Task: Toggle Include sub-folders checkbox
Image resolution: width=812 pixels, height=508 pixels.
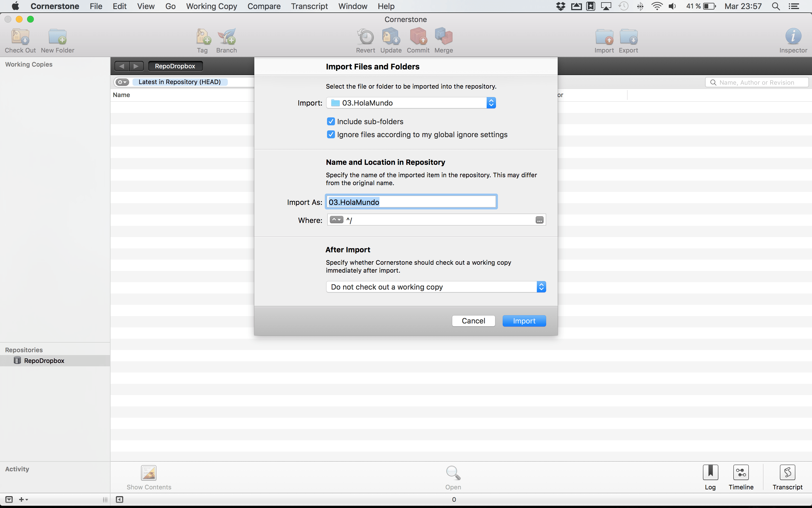Action: (x=331, y=121)
